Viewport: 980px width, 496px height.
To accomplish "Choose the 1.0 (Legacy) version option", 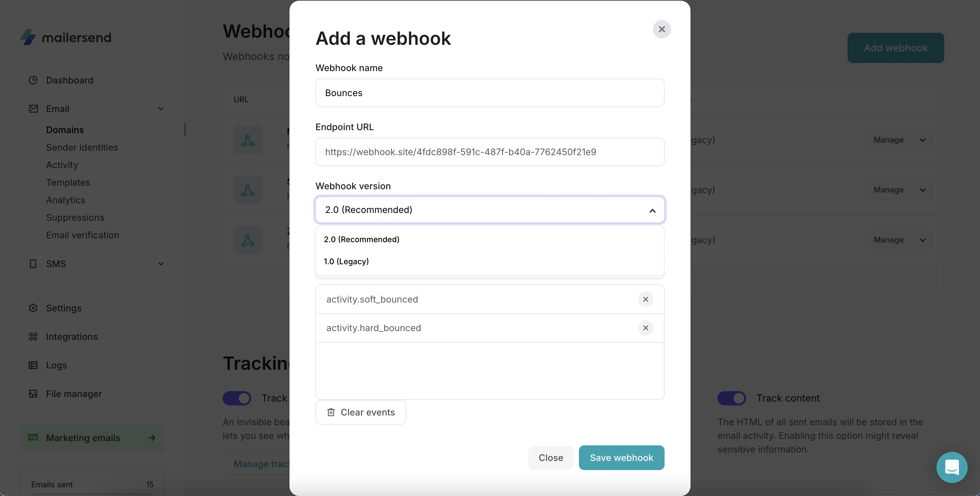I will tap(346, 262).
